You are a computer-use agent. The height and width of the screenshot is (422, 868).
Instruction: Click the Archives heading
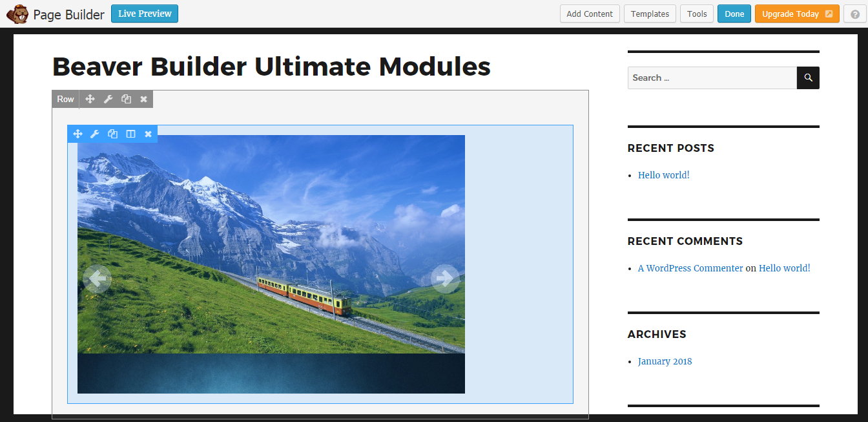[x=657, y=334]
